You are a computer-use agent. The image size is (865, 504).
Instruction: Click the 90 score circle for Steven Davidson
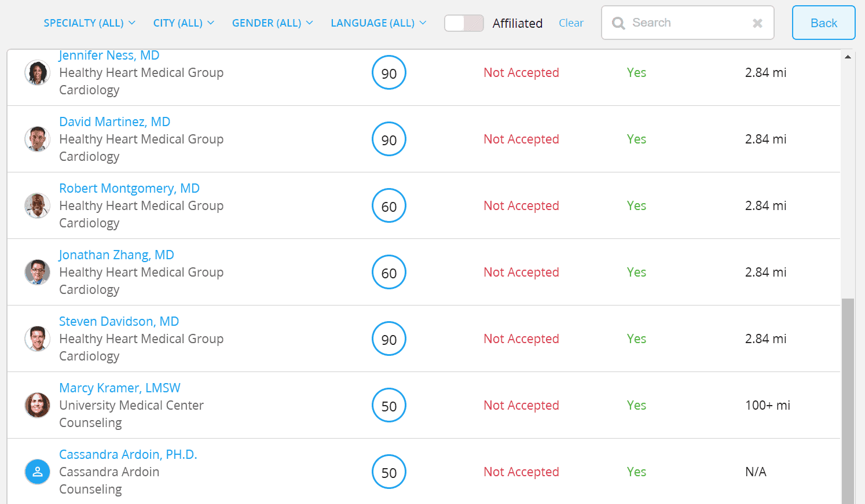click(389, 339)
